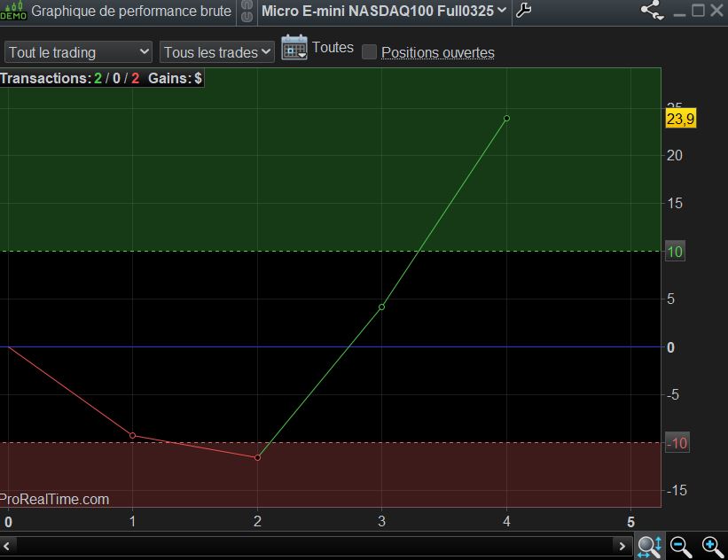Open the calendar date range picker

point(294,47)
